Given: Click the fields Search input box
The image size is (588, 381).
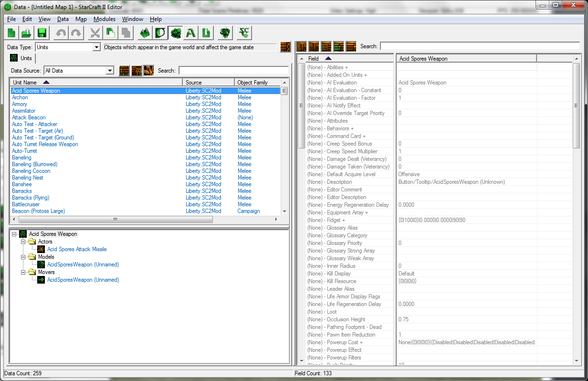Looking at the screenshot, I should click(480, 46).
